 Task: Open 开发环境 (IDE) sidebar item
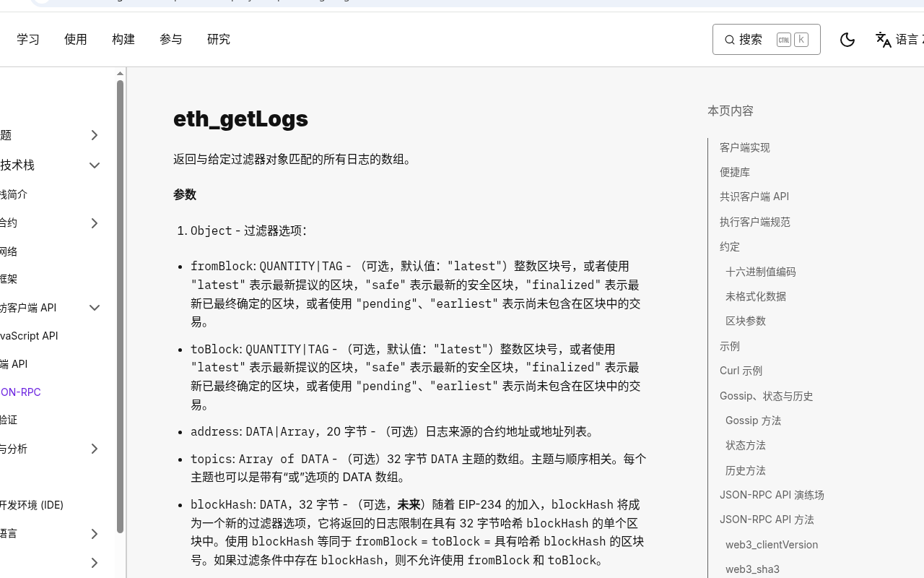coord(32,505)
